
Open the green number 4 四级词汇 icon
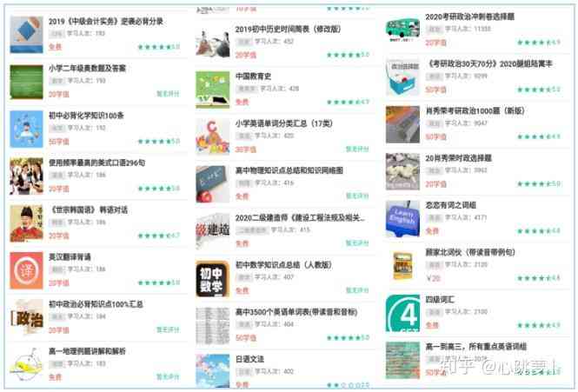[402, 313]
